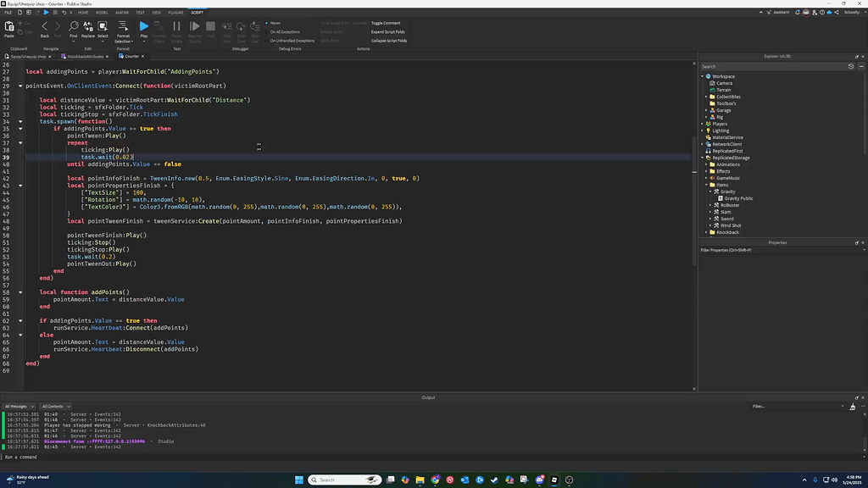This screenshot has width=868, height=488.
Task: Collapse the ReplicatedStorage tree in Explorer
Action: [702, 158]
